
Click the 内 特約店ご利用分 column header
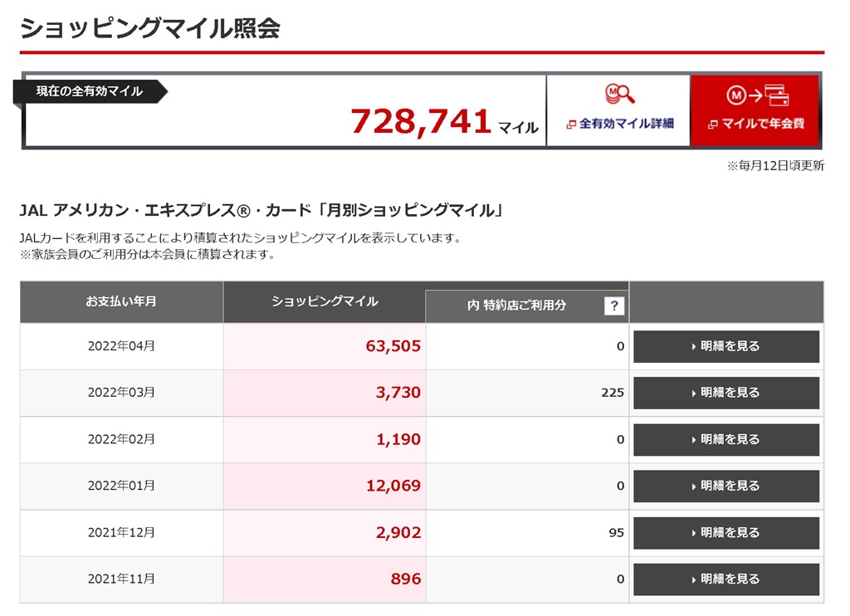coord(516,306)
